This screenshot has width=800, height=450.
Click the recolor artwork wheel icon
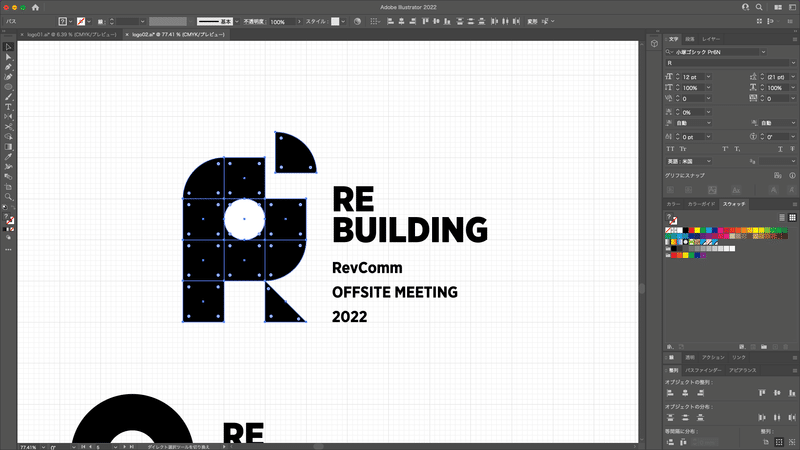357,21
